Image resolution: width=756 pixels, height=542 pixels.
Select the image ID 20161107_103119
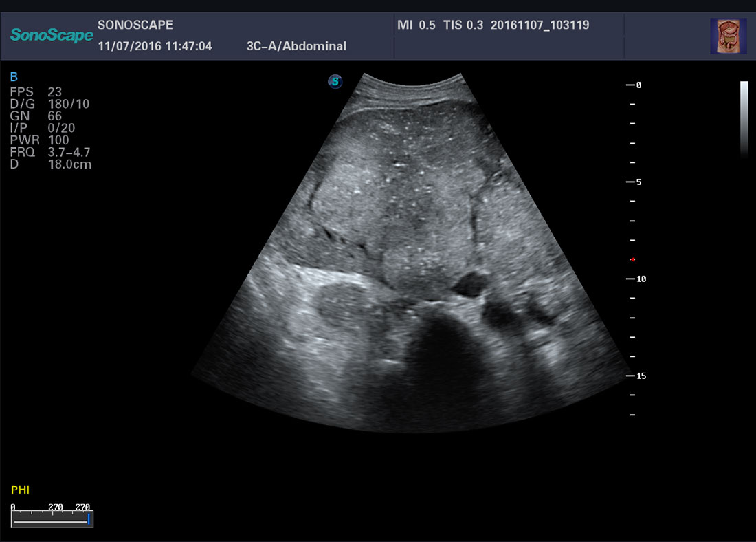pyautogui.click(x=540, y=25)
